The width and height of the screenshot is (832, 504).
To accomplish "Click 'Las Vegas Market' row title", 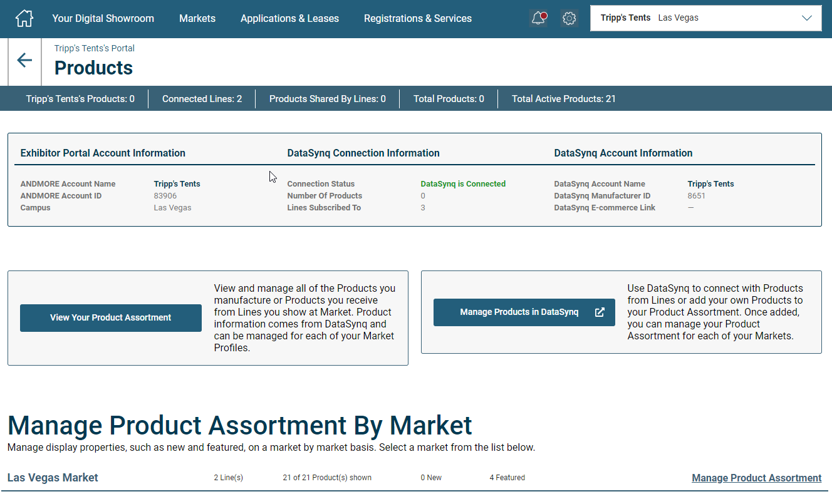I will 53,478.
